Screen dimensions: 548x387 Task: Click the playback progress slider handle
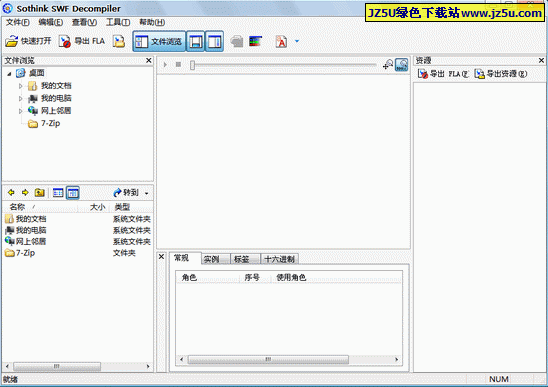[192, 65]
